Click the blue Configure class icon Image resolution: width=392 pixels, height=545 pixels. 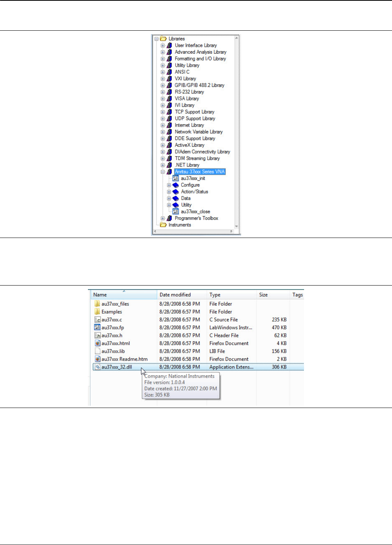175,185
